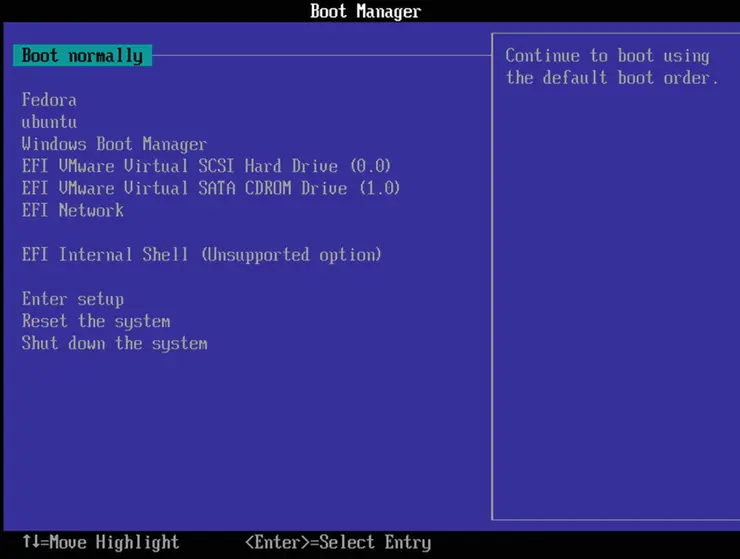Select Shut down the system
740x559 pixels.
pyautogui.click(x=115, y=343)
